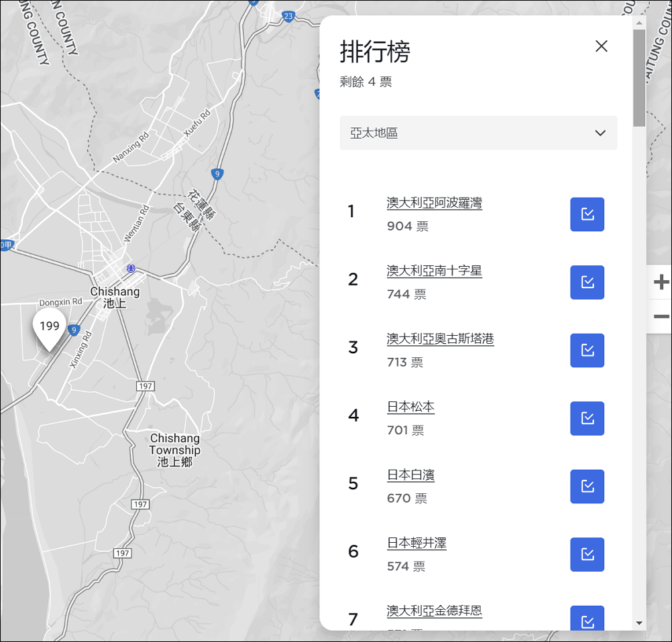Vote for 日本白濱

tap(587, 487)
